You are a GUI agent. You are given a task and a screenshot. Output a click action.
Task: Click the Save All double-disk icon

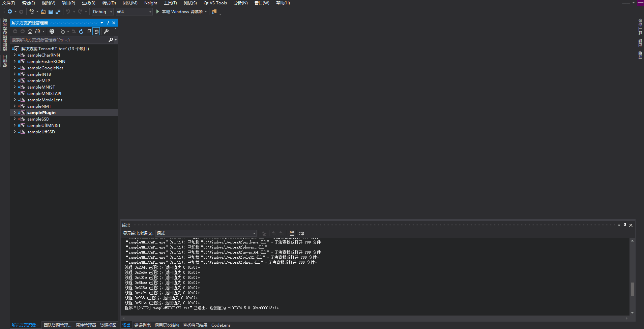click(x=58, y=12)
